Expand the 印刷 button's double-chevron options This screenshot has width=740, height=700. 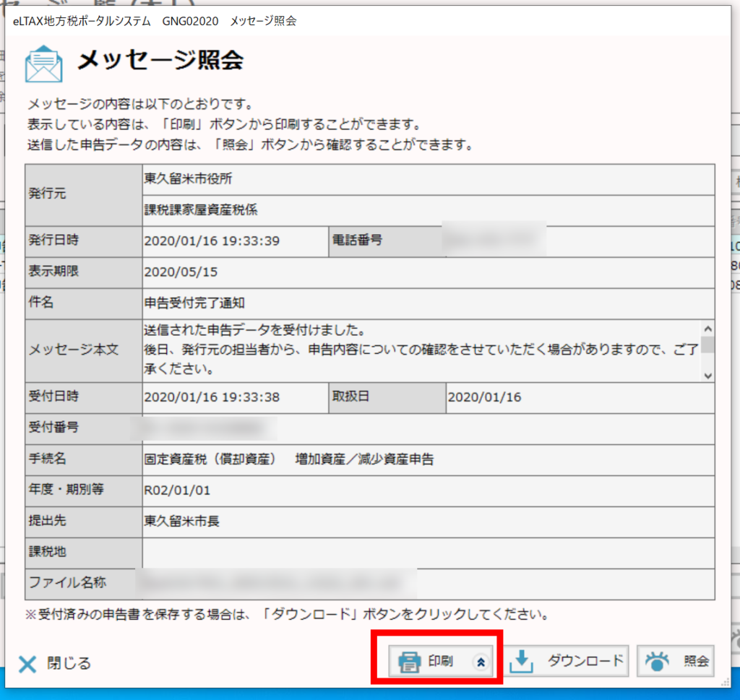pos(482,661)
